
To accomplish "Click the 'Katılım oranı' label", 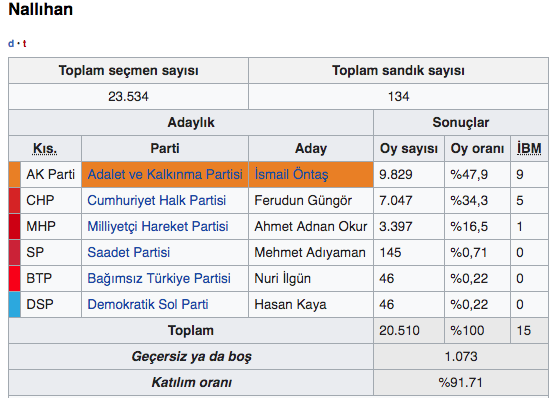I will point(192,382).
